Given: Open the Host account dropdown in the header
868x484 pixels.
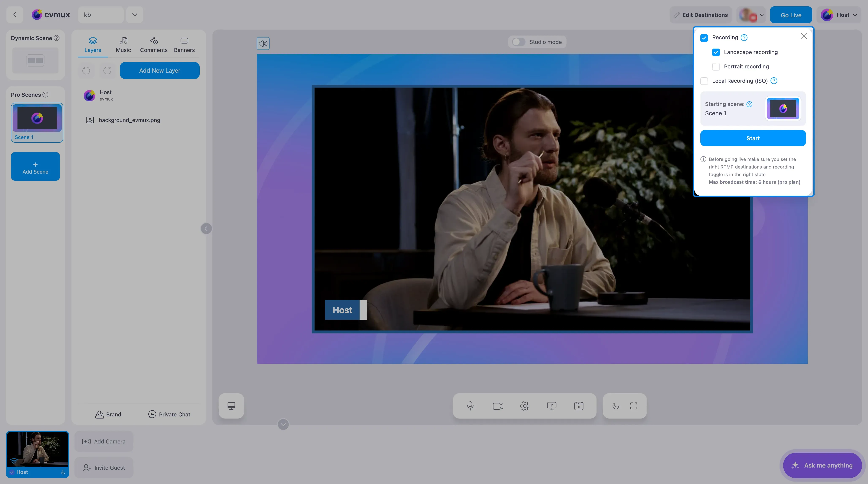Looking at the screenshot, I should tap(839, 15).
